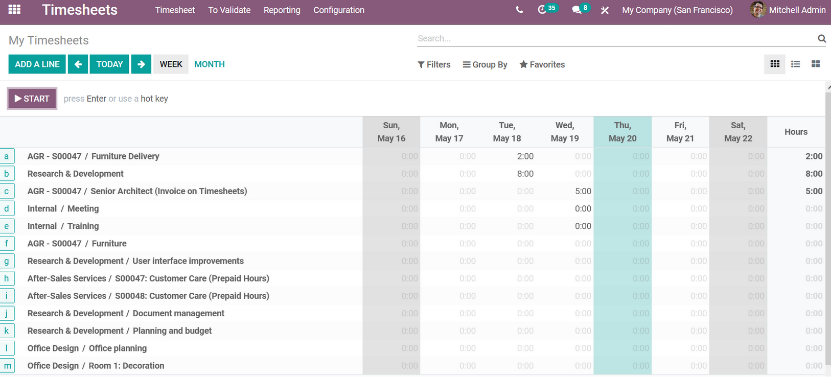This screenshot has height=377, width=831.
Task: Go to previous week with left arrow
Action: (78, 64)
